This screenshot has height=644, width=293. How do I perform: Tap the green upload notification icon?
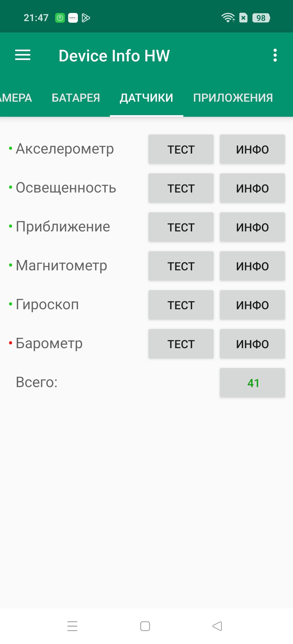tap(60, 18)
